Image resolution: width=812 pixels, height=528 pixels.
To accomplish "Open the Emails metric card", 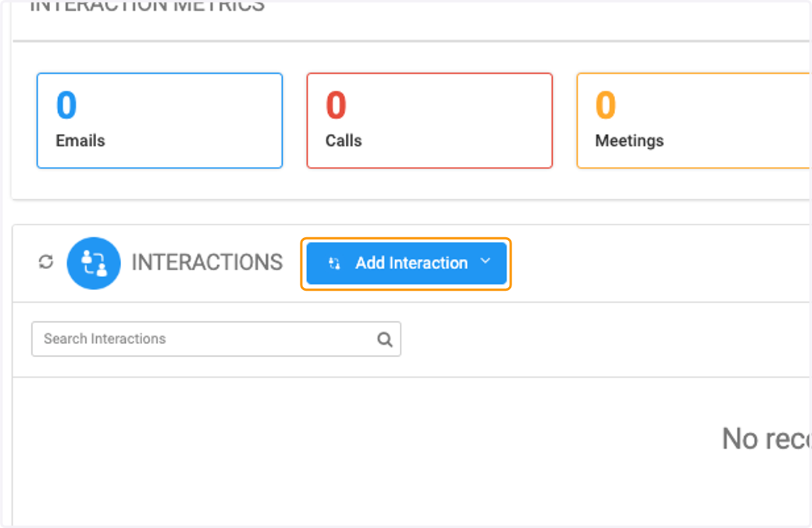I will pos(160,120).
